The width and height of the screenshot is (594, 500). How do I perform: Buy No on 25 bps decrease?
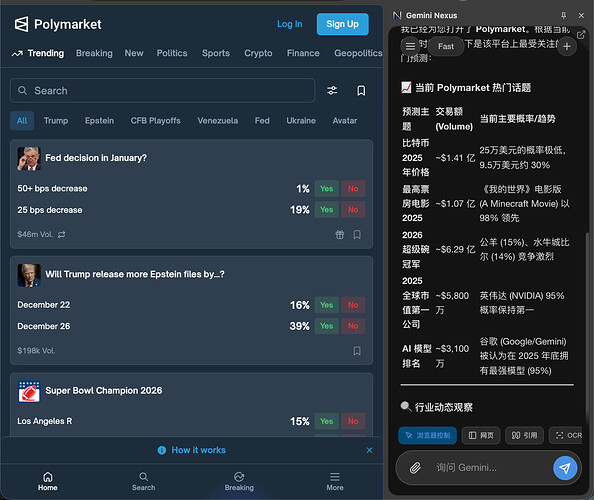[x=353, y=209]
